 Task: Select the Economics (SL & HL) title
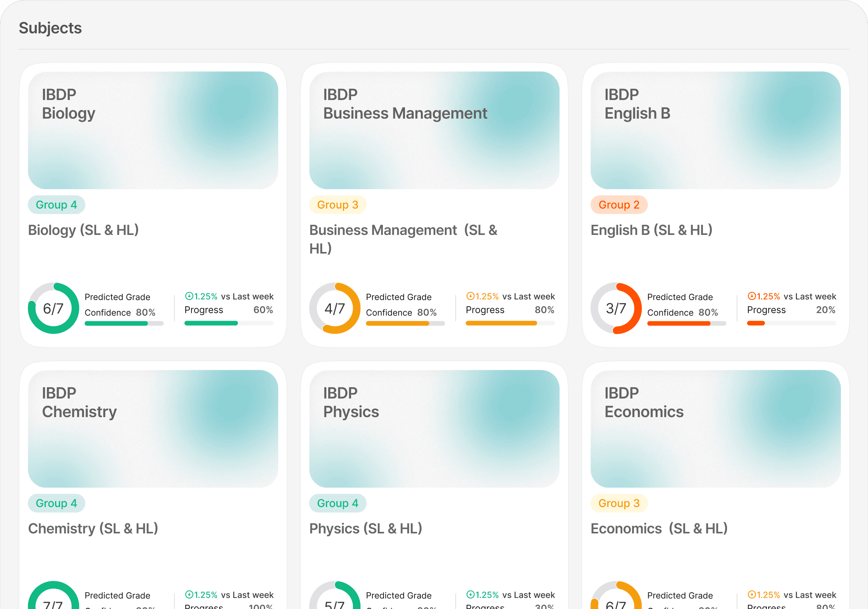(659, 529)
